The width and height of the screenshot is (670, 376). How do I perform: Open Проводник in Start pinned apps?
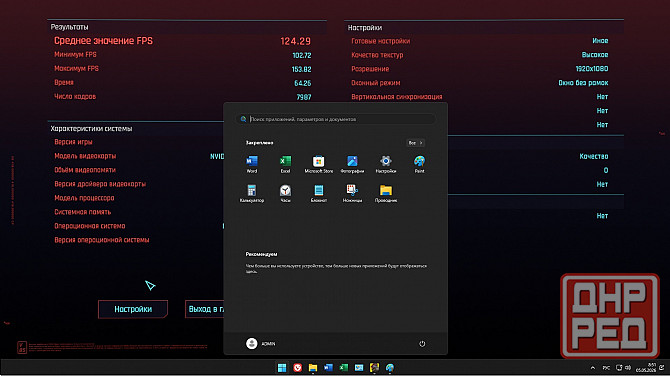click(385, 193)
